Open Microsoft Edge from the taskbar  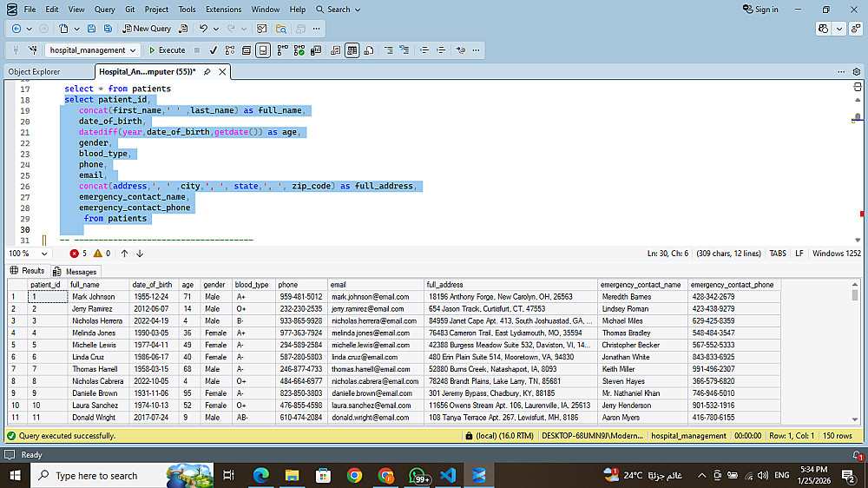pos(260,475)
